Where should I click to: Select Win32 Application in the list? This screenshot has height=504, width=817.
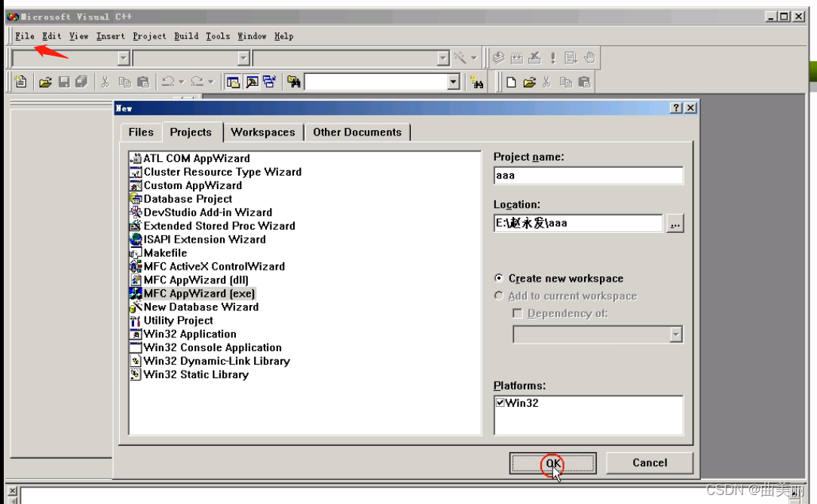click(x=190, y=334)
